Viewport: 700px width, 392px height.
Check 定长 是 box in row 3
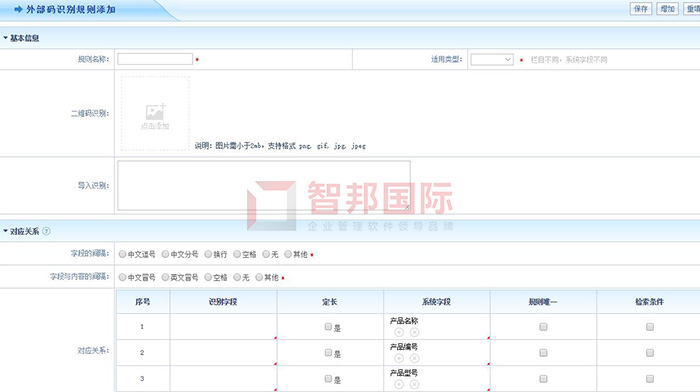pyautogui.click(x=328, y=379)
